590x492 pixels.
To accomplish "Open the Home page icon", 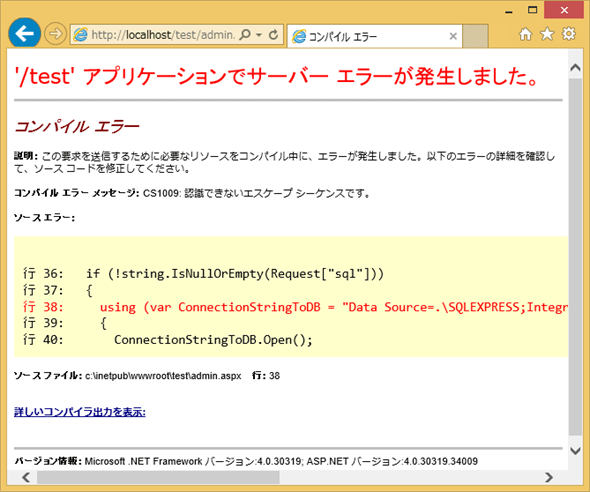I will 526,34.
